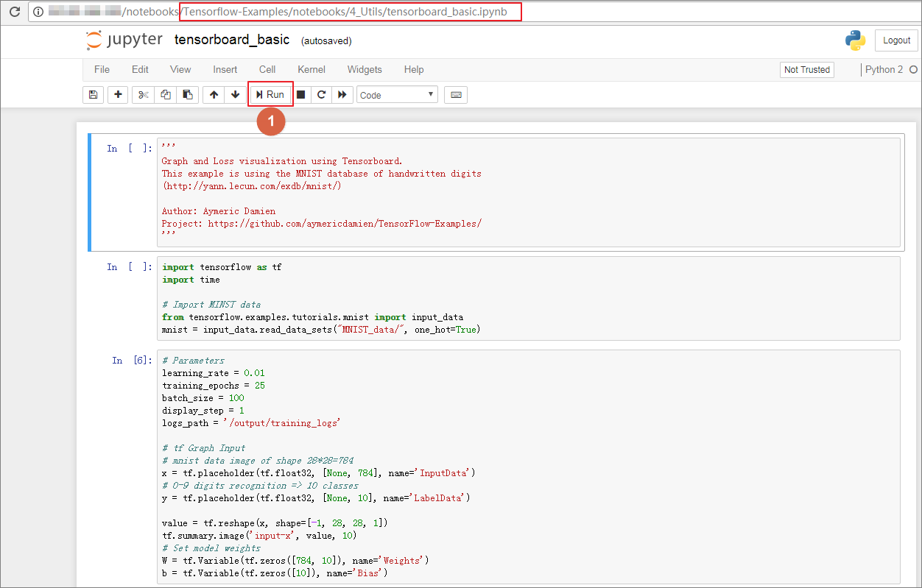Image resolution: width=922 pixels, height=588 pixels.
Task: Open the Kernel menu
Action: click(x=312, y=69)
